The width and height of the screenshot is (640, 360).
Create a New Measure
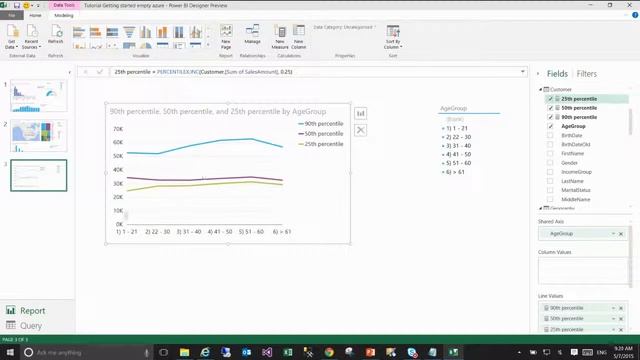coord(280,37)
